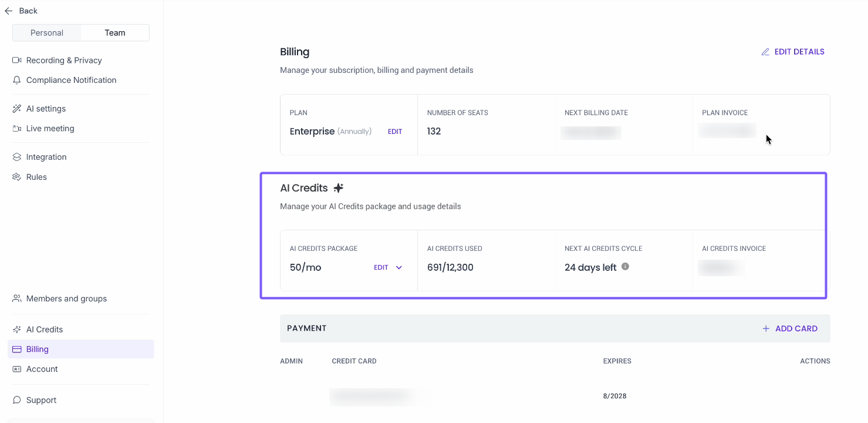
Task: Click the Integration layers icon
Action: pos(17,157)
